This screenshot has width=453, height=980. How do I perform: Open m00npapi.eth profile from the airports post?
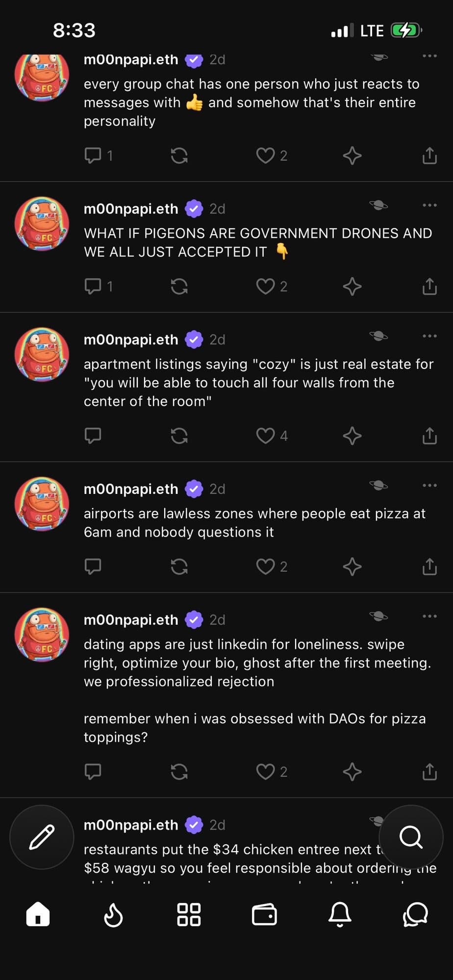tap(131, 489)
